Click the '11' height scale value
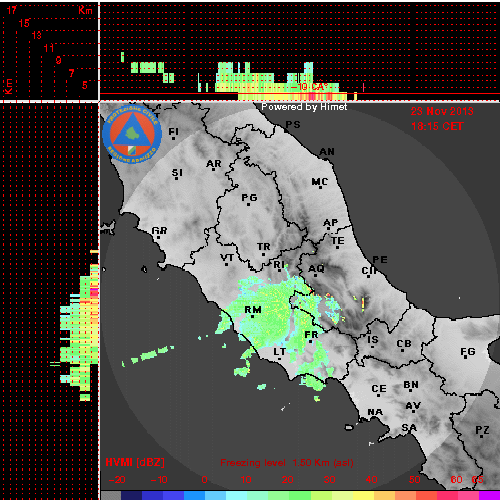Image resolution: width=500 pixels, height=500 pixels. [49, 48]
